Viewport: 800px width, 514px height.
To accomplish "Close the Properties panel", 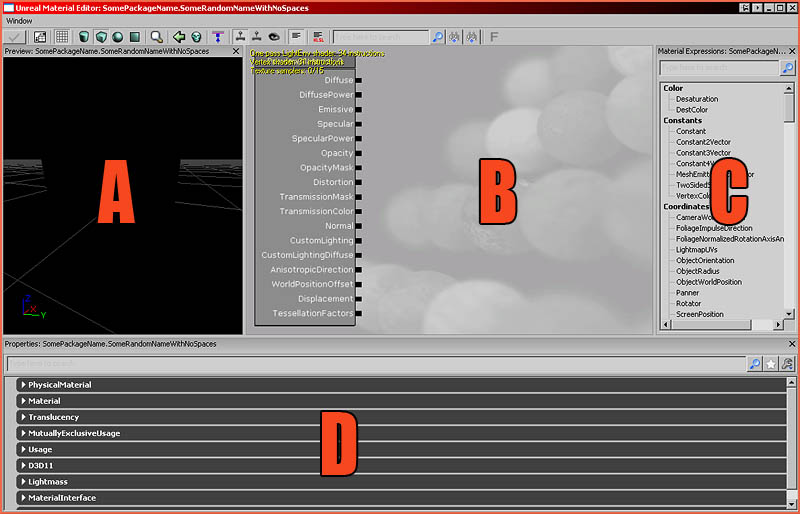I will pyautogui.click(x=792, y=344).
